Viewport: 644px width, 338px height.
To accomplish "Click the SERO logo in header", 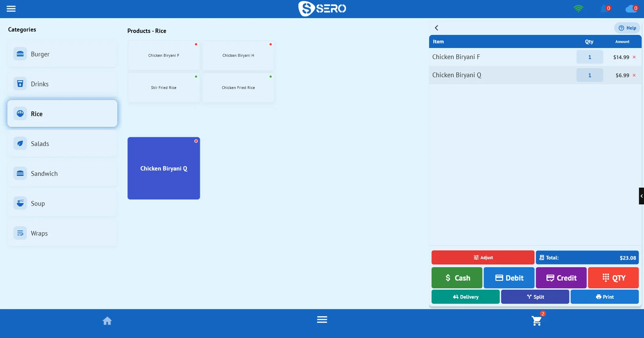I will click(322, 8).
